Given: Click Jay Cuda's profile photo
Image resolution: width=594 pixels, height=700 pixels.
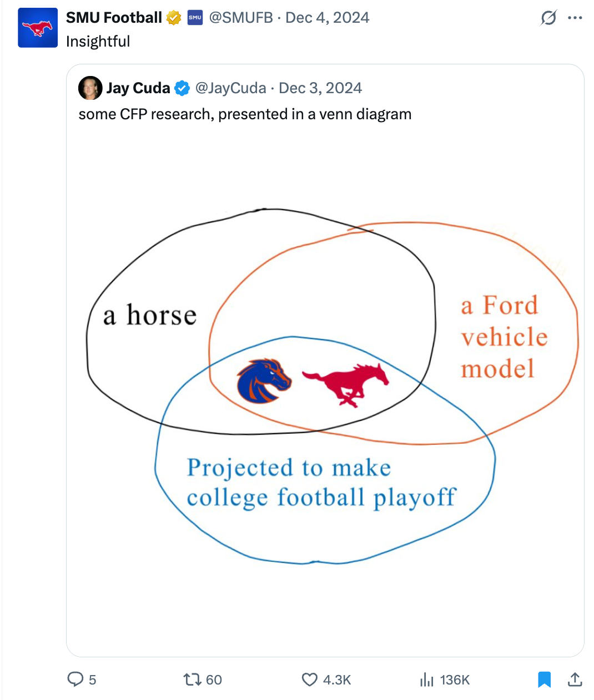Looking at the screenshot, I should [90, 88].
